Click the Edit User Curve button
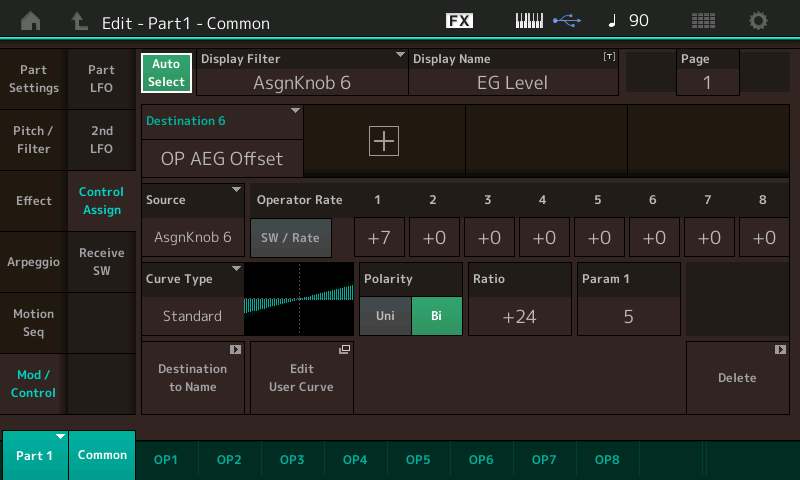This screenshot has height=480, width=800. click(301, 377)
